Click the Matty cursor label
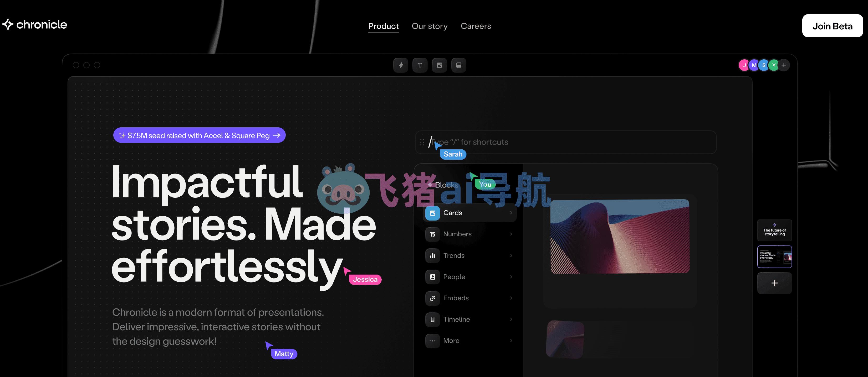The image size is (868, 377). (x=284, y=354)
